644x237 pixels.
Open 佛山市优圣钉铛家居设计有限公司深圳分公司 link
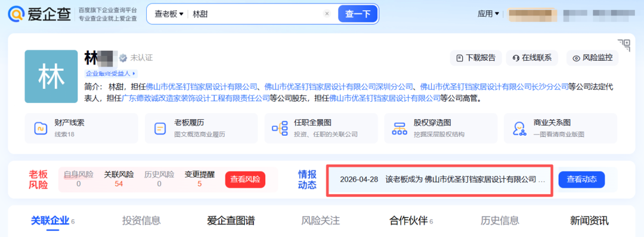[339, 86]
